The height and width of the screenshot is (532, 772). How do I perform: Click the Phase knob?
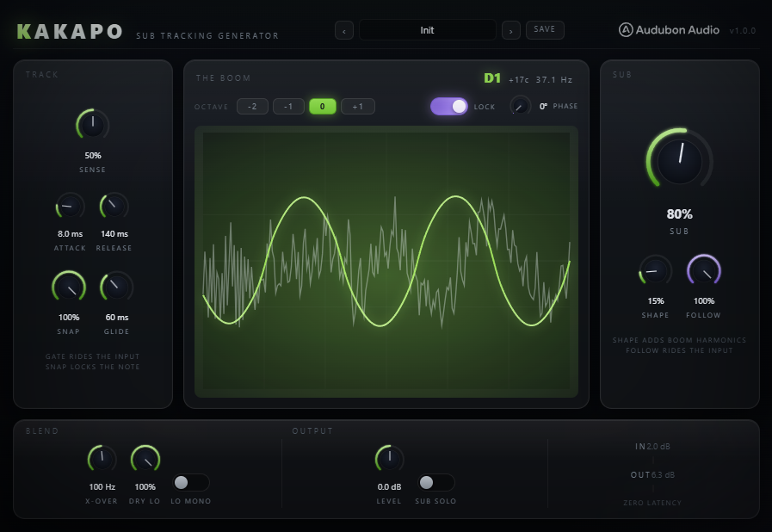click(520, 106)
